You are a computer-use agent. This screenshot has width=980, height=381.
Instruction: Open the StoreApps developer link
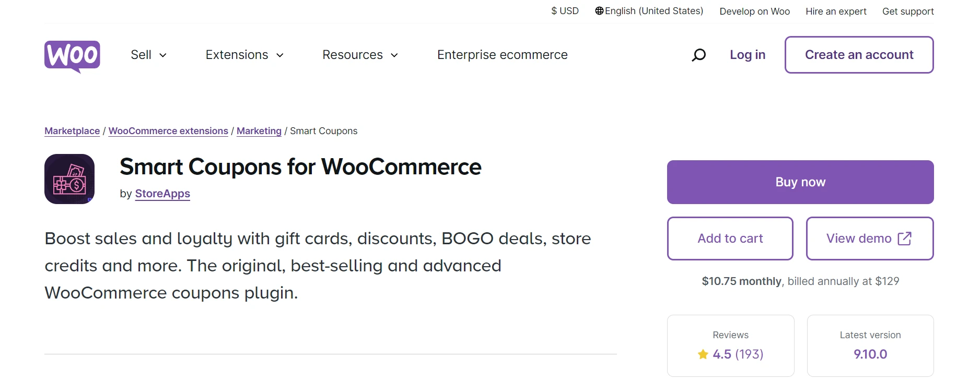[x=162, y=194]
